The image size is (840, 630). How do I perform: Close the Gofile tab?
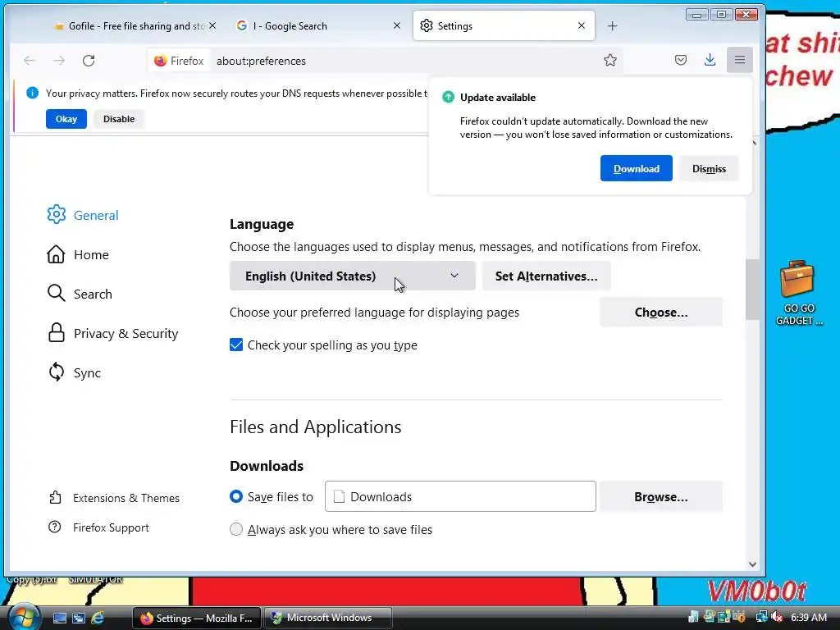tap(212, 25)
